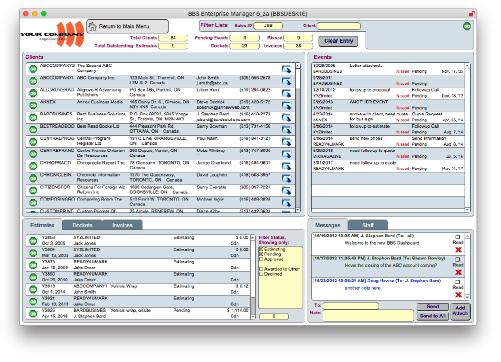Click the Client filter input field

[x=338, y=26]
